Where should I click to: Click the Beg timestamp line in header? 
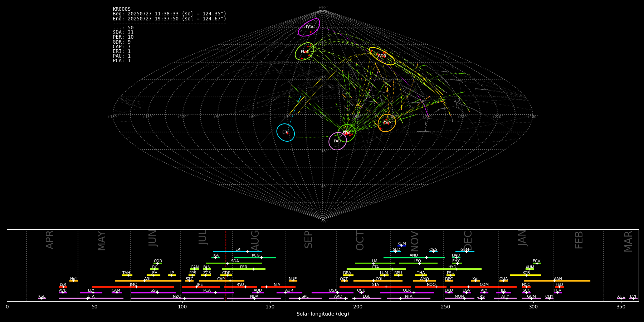point(170,14)
